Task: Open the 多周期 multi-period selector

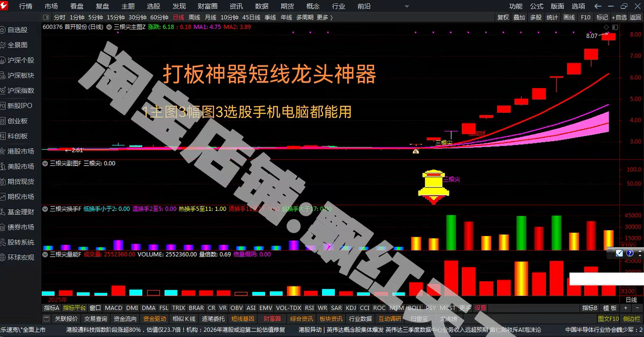Action: (304, 17)
